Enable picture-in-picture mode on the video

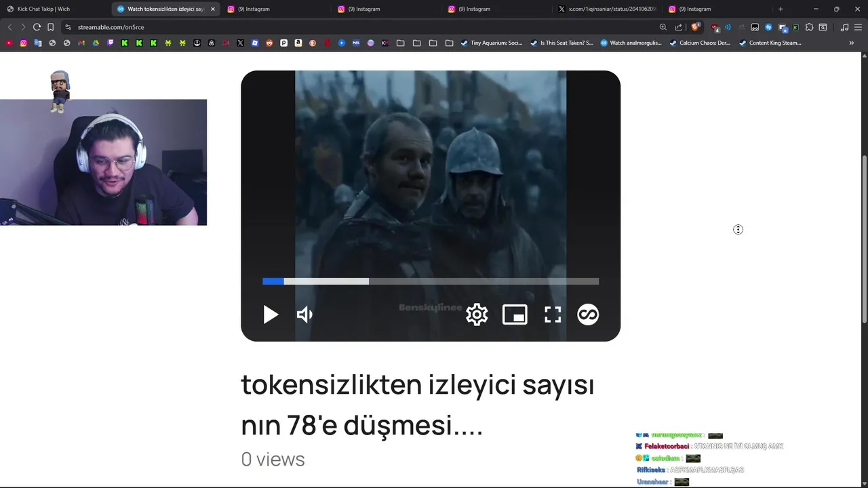pyautogui.click(x=515, y=314)
